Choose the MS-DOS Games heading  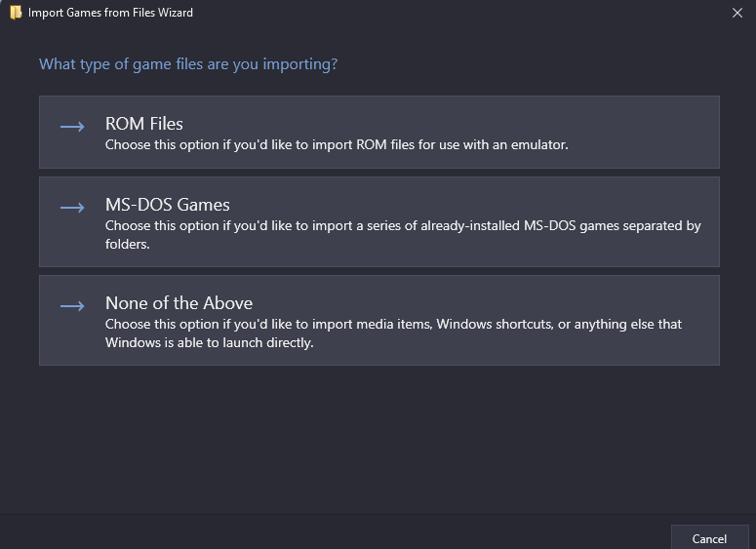point(168,205)
